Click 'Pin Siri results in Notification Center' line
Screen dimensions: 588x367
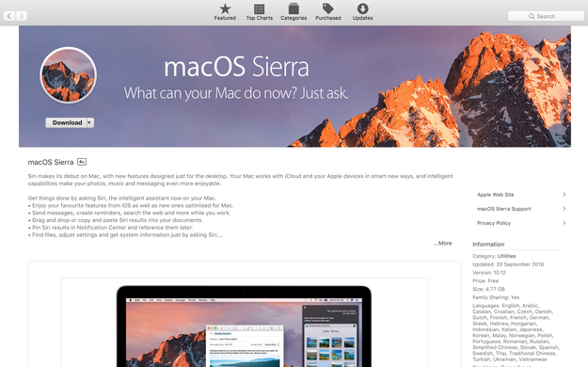coord(110,228)
